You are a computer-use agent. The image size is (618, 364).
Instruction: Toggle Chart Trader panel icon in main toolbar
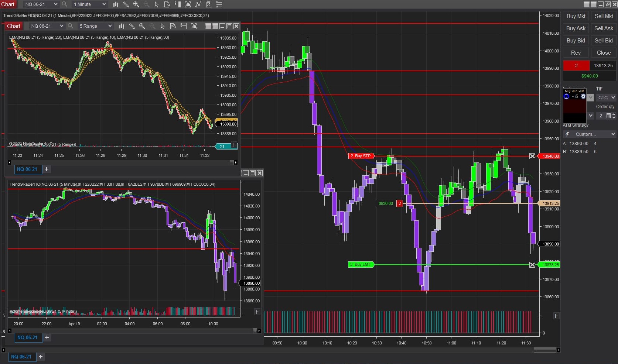pos(177,4)
